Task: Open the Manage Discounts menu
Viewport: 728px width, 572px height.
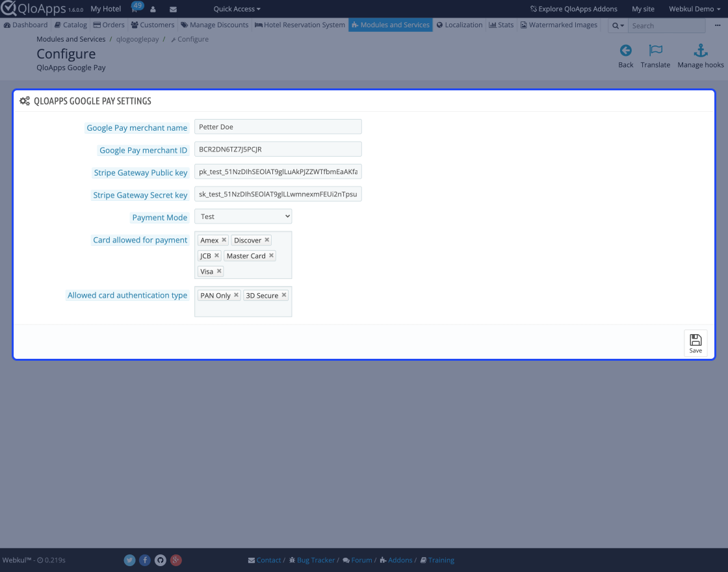Action: pyautogui.click(x=214, y=25)
